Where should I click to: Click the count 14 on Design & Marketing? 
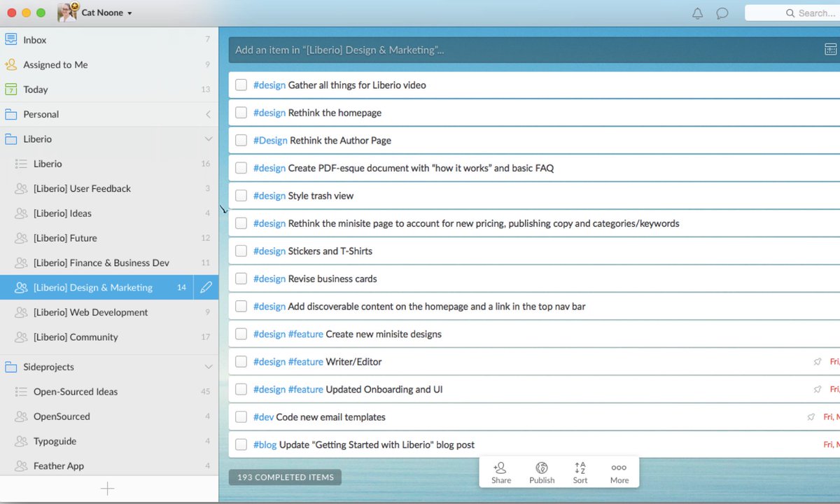(181, 288)
